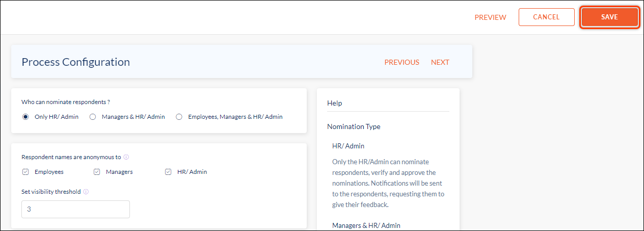This screenshot has width=644, height=231.
Task: Click the Nomination Type heading in Help
Action: (354, 126)
